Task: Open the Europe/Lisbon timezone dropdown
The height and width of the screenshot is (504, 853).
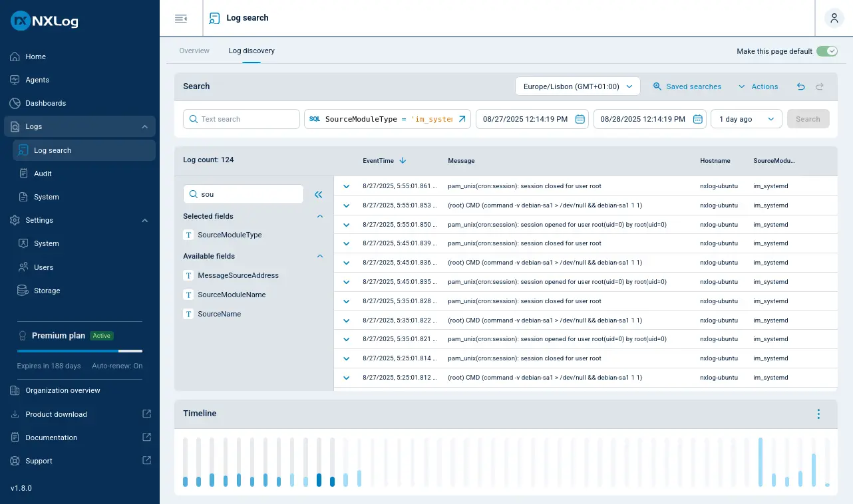Action: click(578, 86)
